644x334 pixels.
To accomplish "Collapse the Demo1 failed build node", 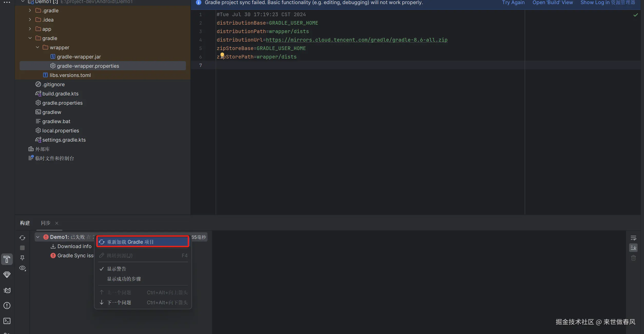I will pos(38,237).
